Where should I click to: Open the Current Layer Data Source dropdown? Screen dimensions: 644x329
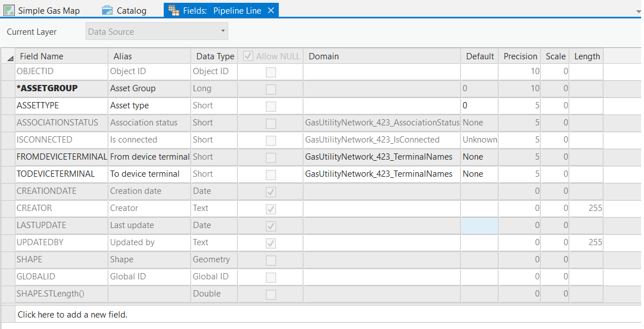pos(157,31)
